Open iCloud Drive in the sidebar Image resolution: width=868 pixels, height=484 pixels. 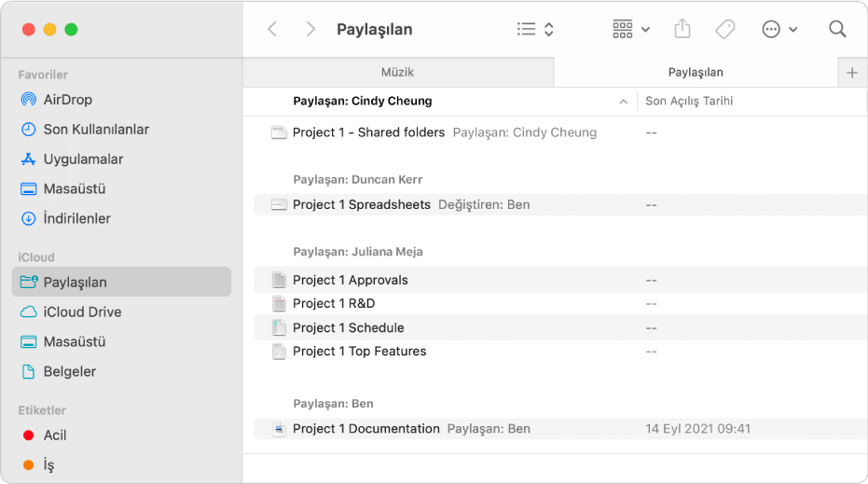point(82,311)
